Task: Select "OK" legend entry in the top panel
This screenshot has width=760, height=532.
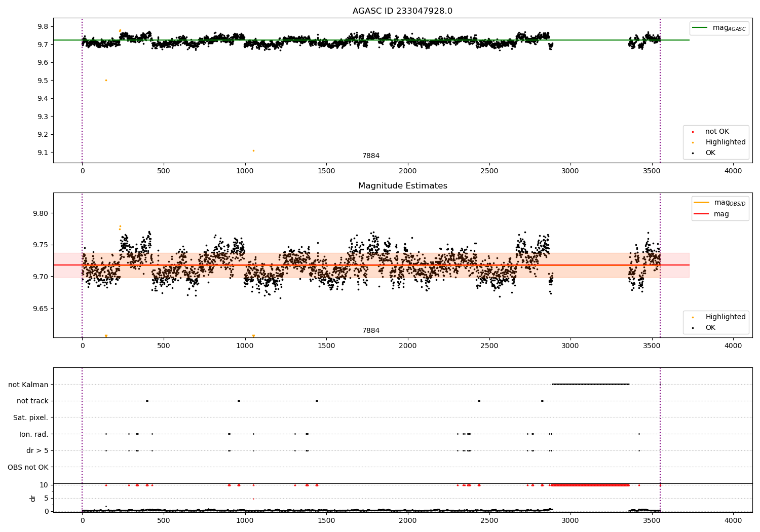Action: pos(710,153)
